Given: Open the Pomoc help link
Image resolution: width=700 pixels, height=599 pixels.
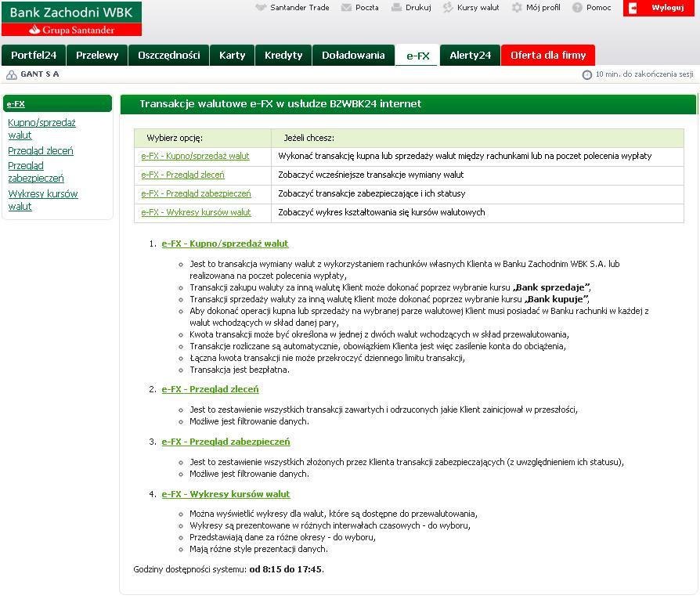Looking at the screenshot, I should click(599, 8).
